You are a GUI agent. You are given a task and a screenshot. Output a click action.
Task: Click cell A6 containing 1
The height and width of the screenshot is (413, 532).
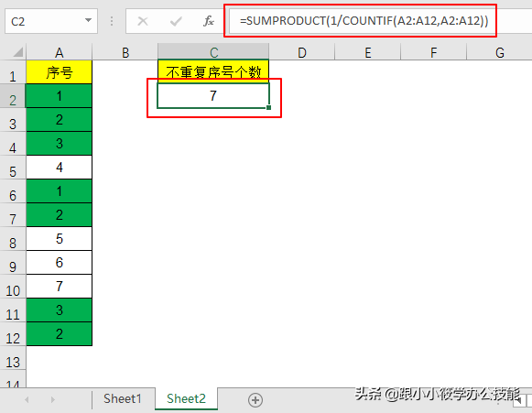tap(59, 191)
